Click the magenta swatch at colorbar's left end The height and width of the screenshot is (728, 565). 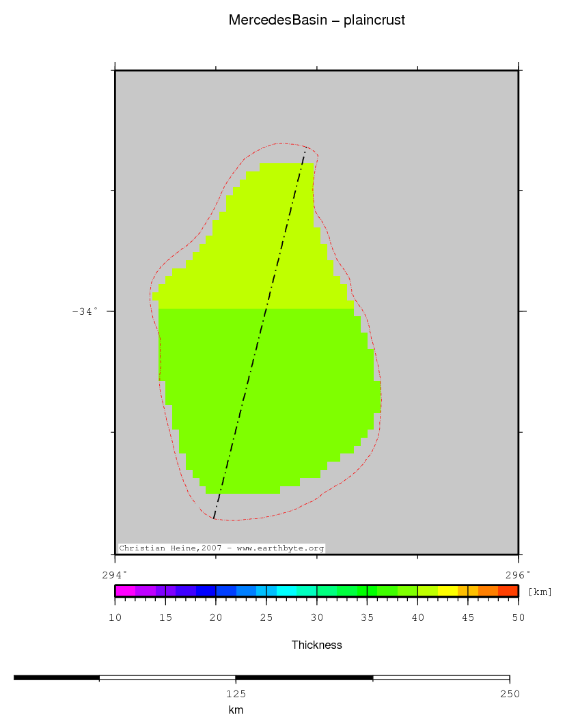(125, 591)
